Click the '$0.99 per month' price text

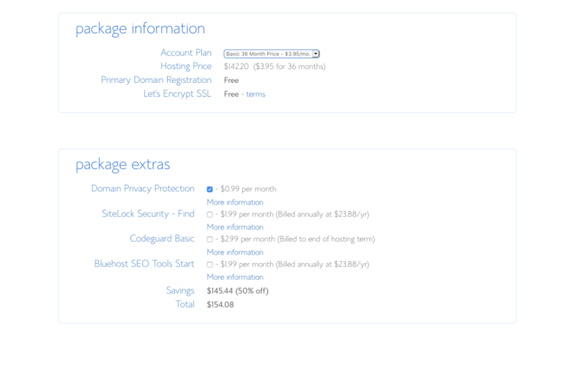[x=248, y=189]
